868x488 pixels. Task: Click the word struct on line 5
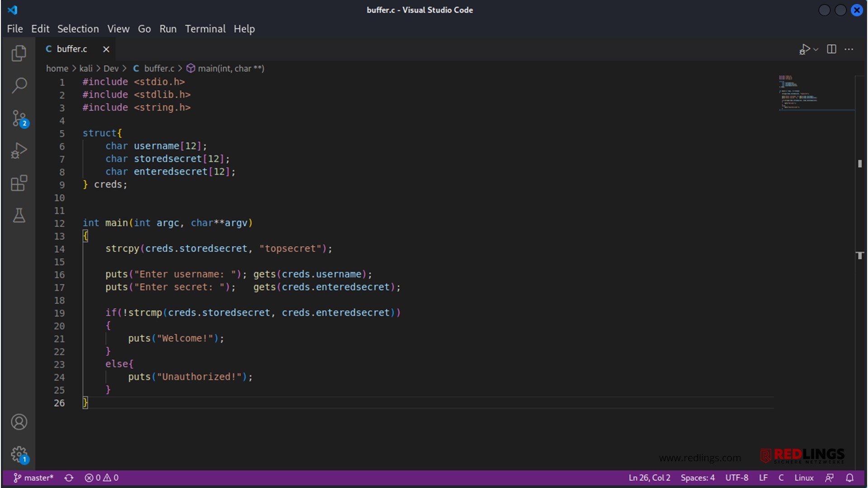point(99,133)
